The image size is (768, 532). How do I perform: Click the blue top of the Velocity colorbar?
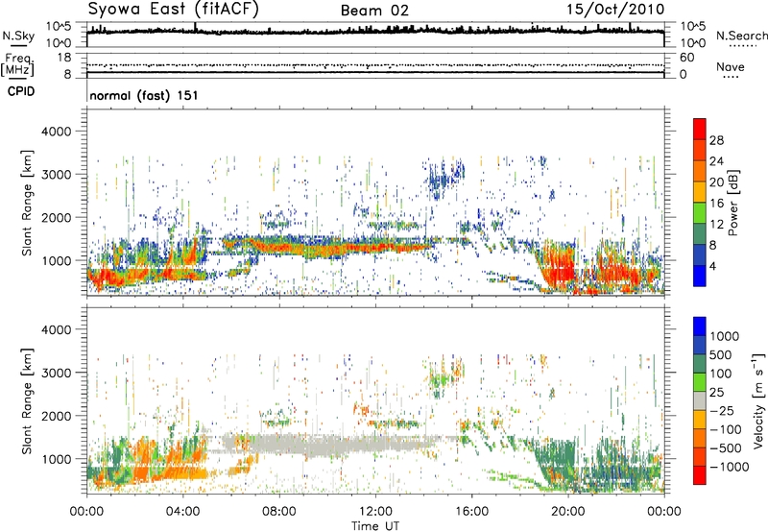pos(700,326)
